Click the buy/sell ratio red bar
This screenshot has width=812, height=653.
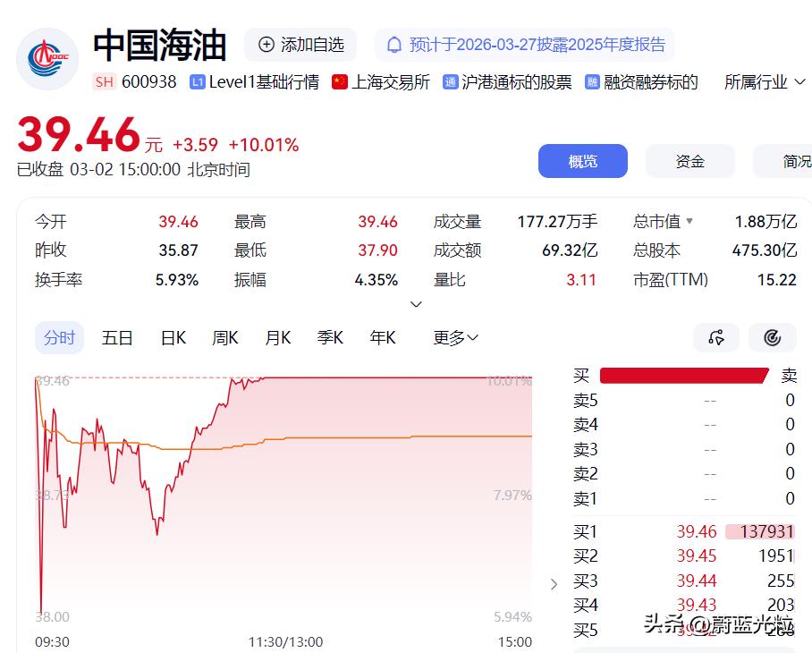(x=683, y=376)
